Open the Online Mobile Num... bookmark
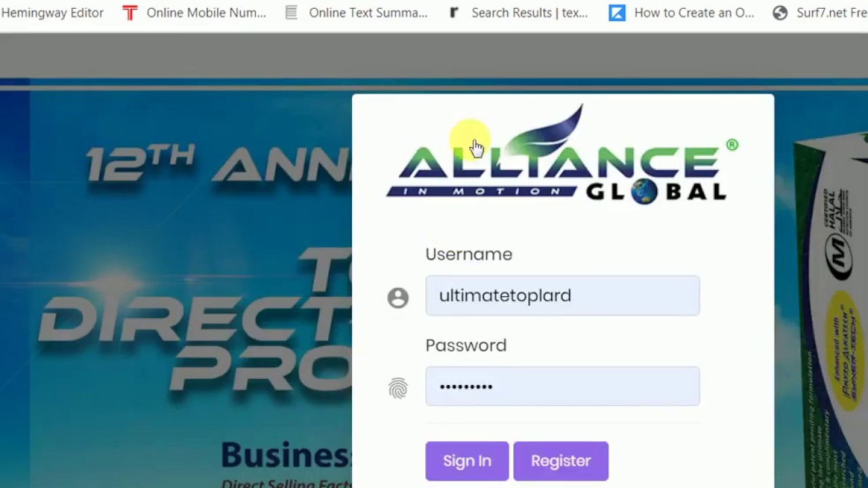This screenshot has height=488, width=868. click(x=206, y=13)
